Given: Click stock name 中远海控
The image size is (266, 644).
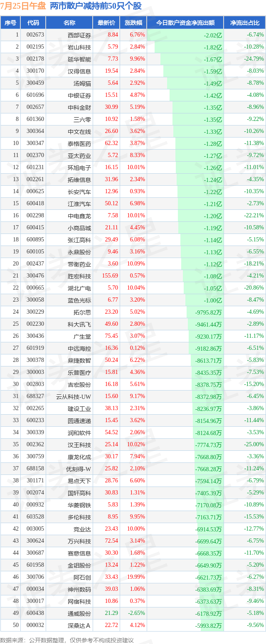Looking at the screenshot, I should tap(79, 348).
